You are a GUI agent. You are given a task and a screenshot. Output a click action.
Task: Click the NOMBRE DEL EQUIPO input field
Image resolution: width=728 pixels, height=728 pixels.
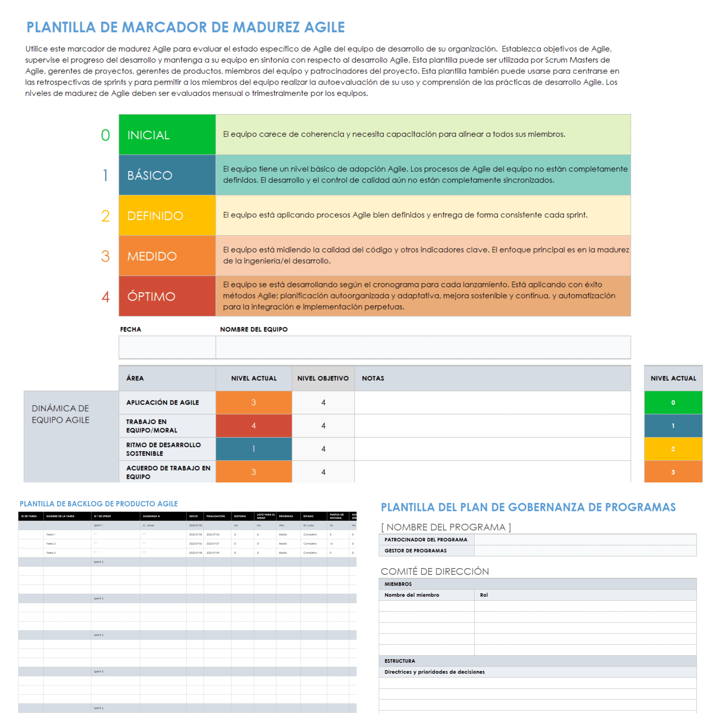(x=423, y=347)
